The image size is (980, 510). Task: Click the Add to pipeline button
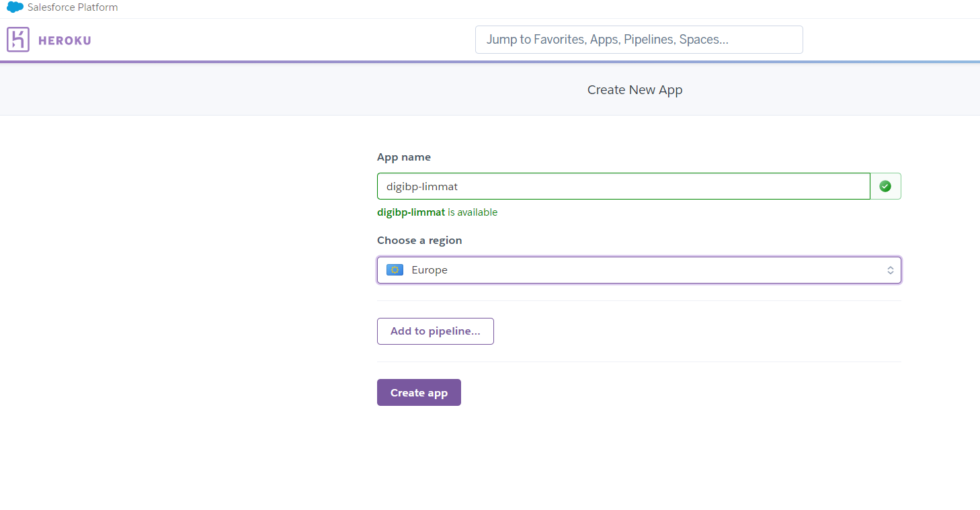(436, 331)
